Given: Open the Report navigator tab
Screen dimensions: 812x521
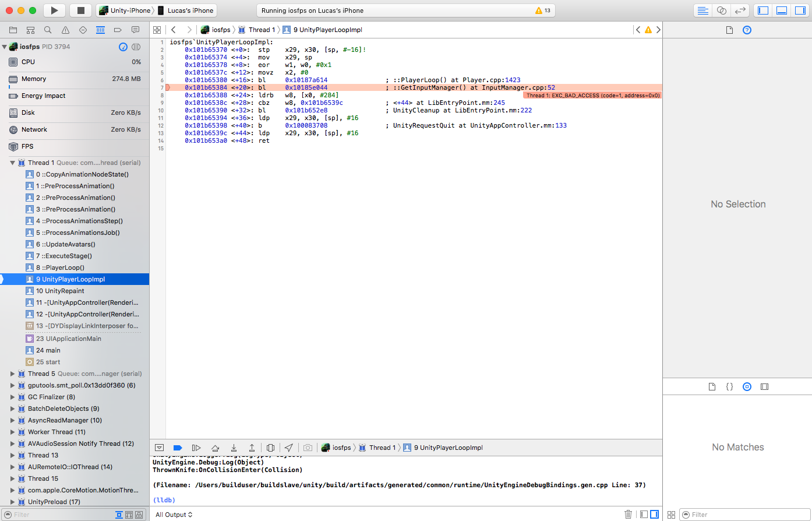Looking at the screenshot, I should (135, 30).
